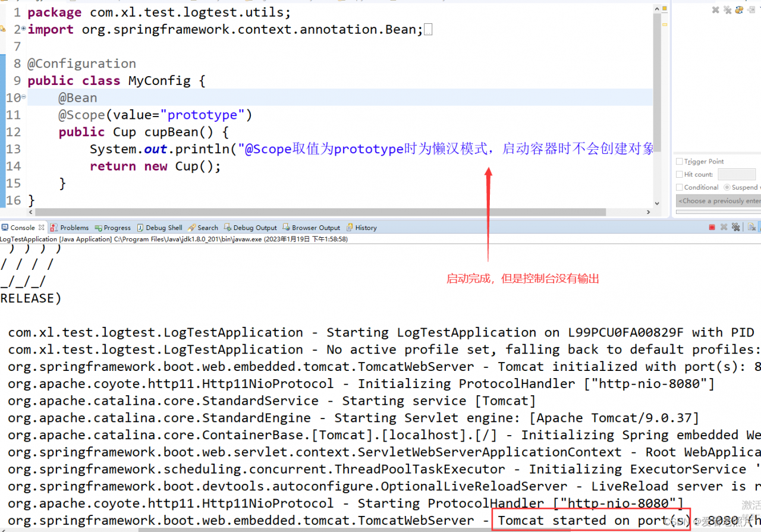
Task: Click the 'Initializing ProtocolHandler' log line
Action: pyautogui.click(x=361, y=384)
